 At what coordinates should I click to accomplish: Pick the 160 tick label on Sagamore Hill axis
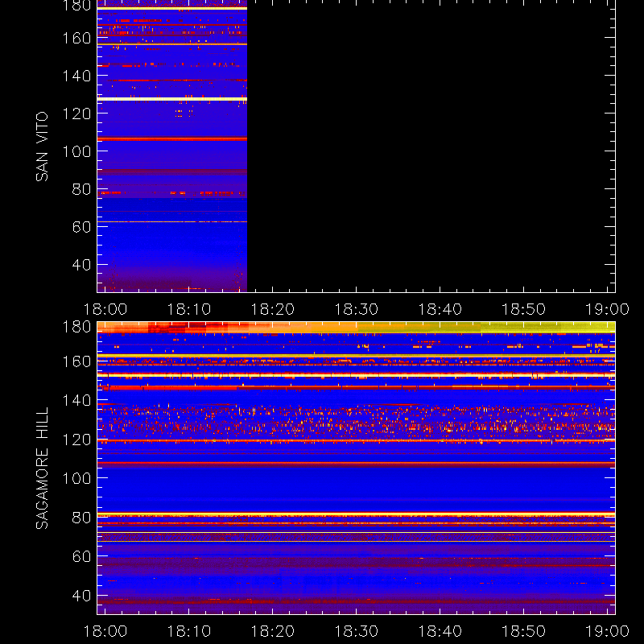pos(76,361)
